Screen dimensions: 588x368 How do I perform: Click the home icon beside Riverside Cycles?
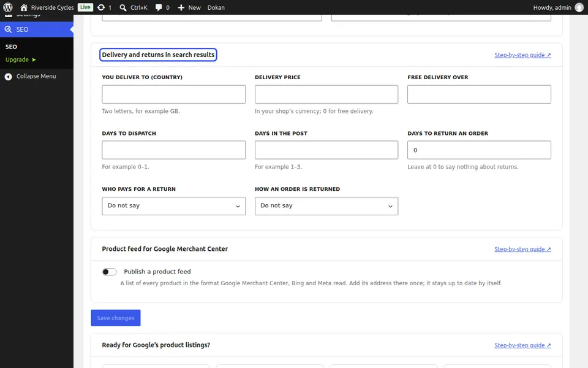coord(24,7)
